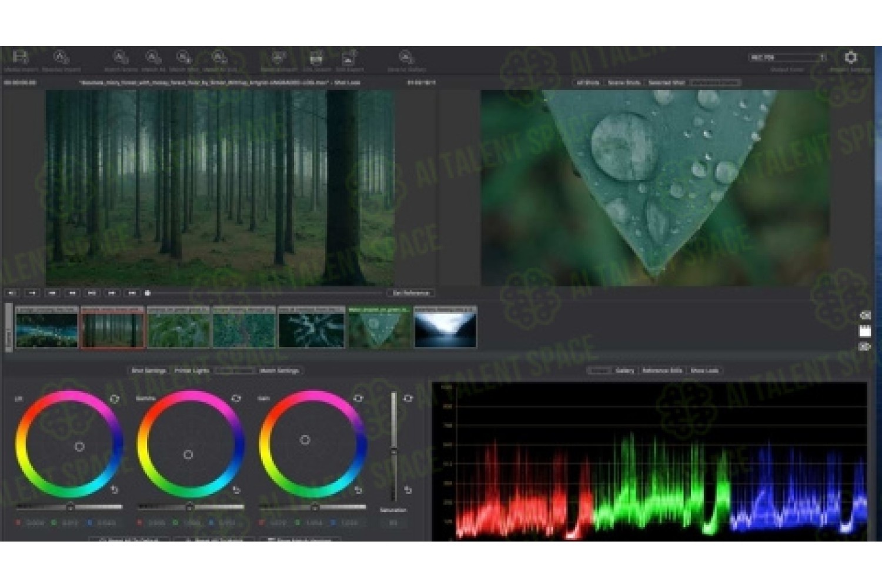This screenshot has width=882, height=588.
Task: Click the Lift luminance slider handle
Action: click(x=70, y=507)
